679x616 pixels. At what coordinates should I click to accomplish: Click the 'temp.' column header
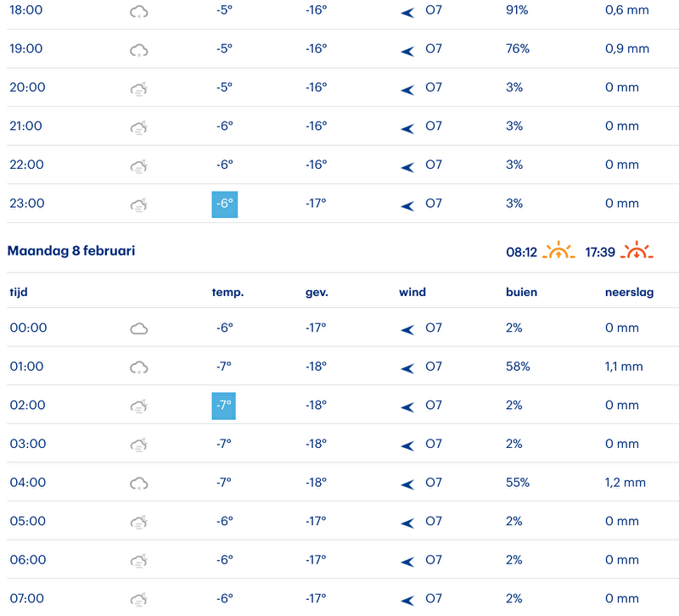pos(227,293)
